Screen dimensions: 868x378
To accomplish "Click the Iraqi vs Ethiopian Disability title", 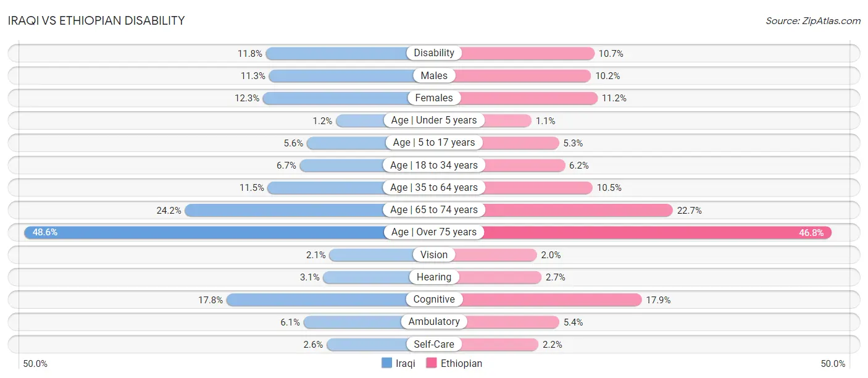I will (x=96, y=20).
